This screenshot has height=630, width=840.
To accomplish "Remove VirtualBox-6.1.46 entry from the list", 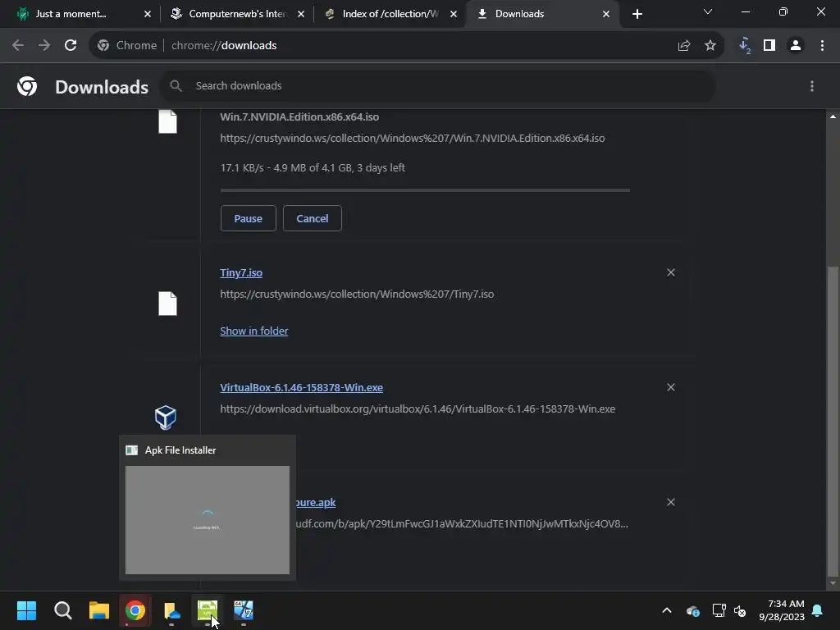I will coord(671,387).
